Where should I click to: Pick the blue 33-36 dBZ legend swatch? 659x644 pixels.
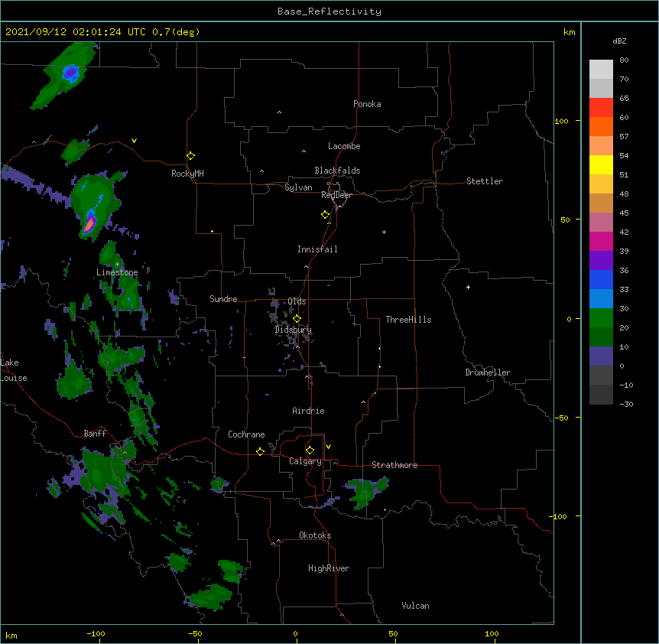pos(601,279)
